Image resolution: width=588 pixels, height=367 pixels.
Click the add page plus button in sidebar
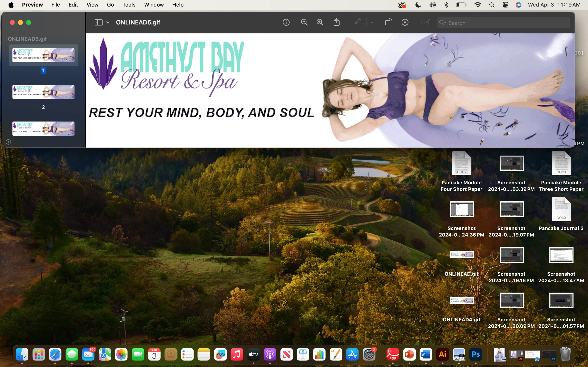(x=8, y=142)
